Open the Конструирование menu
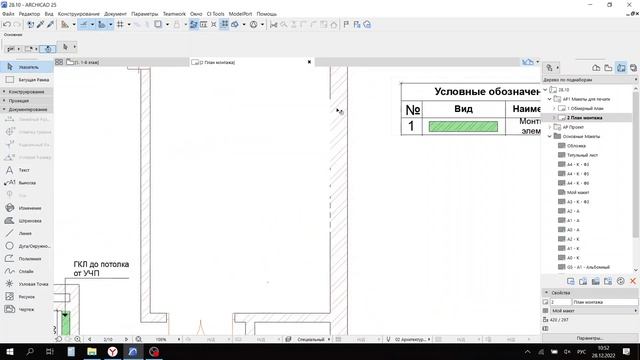640x360 pixels. coord(78,14)
